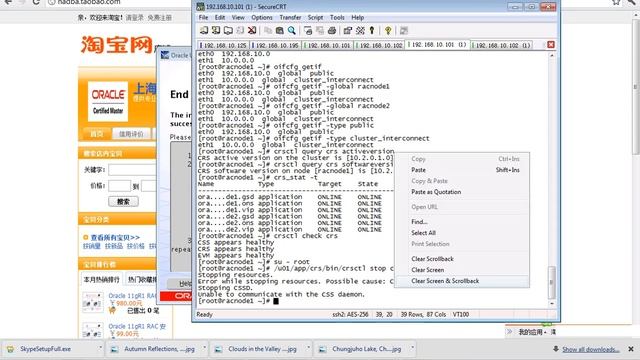Click Show all downloads link
This screenshot has height=360, width=640.
click(591, 349)
